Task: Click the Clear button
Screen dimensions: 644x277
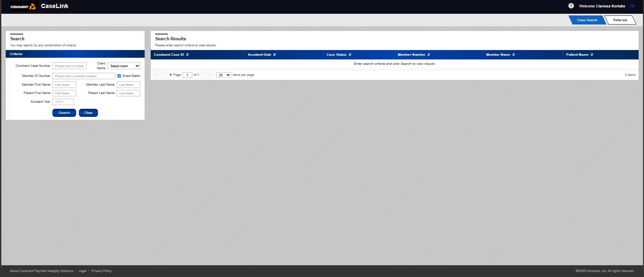Action: pos(88,113)
